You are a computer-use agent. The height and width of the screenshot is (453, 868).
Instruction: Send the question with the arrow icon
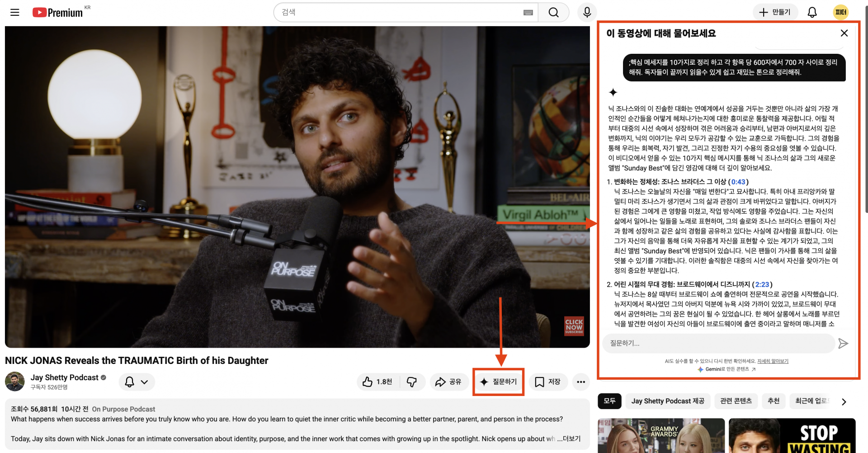click(x=843, y=344)
